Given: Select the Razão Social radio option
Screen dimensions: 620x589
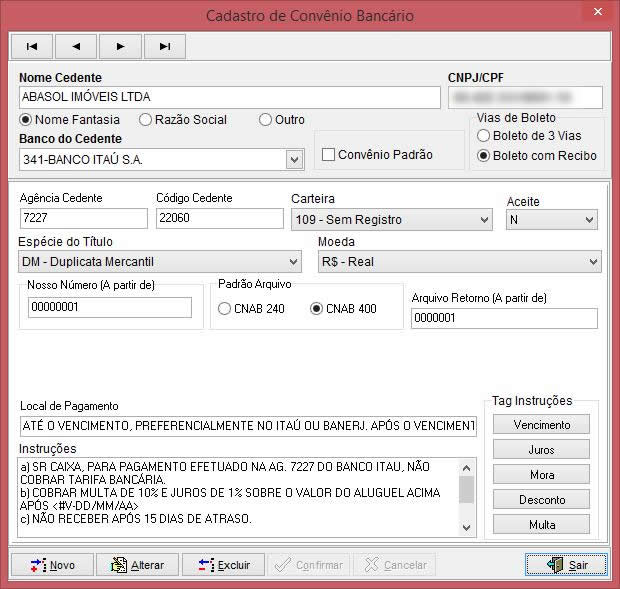Looking at the screenshot, I should [x=146, y=120].
